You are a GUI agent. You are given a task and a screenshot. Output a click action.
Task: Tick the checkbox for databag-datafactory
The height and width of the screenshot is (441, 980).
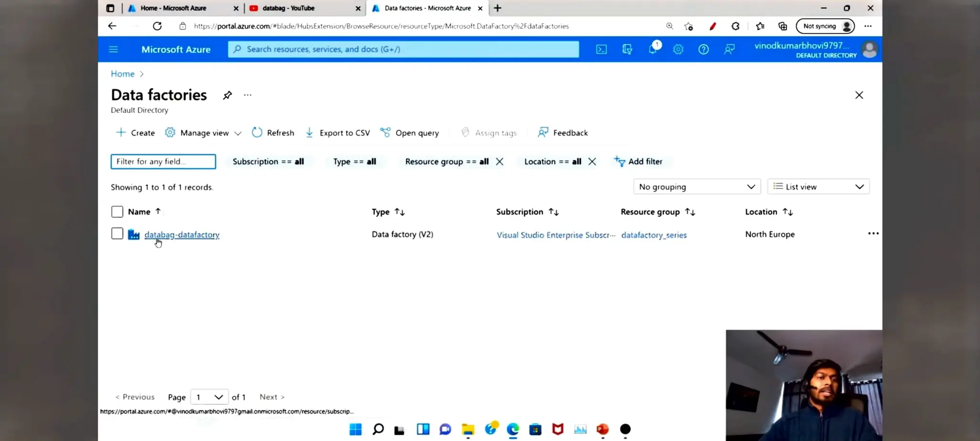click(x=117, y=233)
